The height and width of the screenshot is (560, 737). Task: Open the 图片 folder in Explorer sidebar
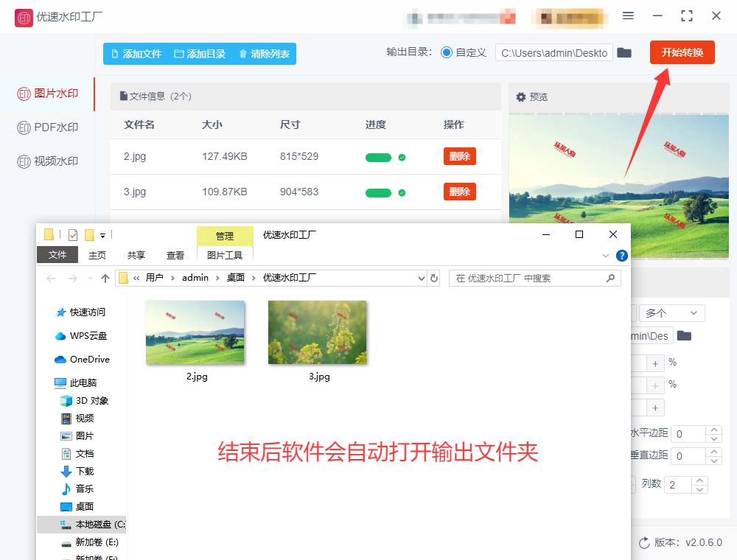[x=78, y=436]
